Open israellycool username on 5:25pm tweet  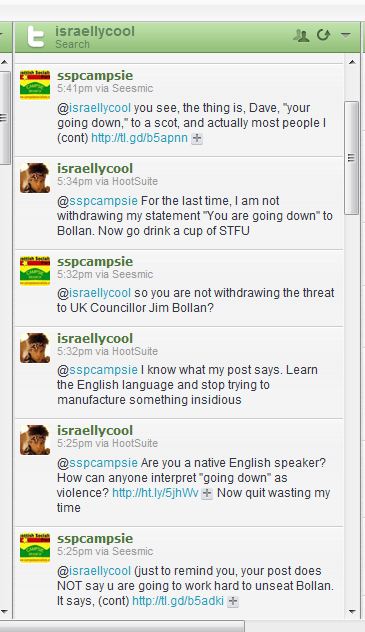point(95,430)
